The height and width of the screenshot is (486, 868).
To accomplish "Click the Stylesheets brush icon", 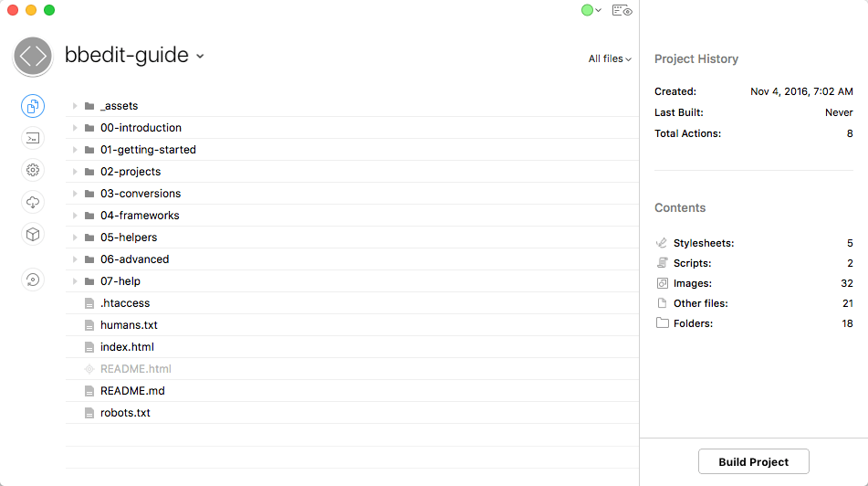I will [662, 243].
